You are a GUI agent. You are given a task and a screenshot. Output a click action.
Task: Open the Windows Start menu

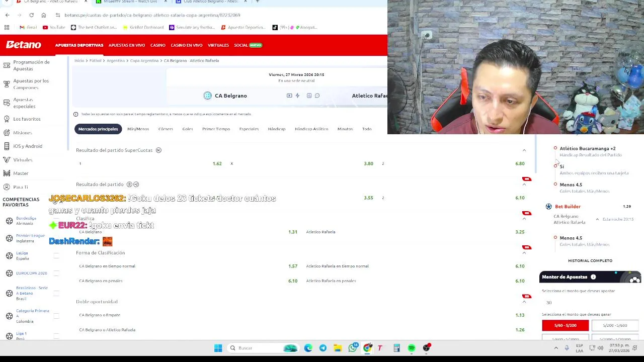coord(218,348)
